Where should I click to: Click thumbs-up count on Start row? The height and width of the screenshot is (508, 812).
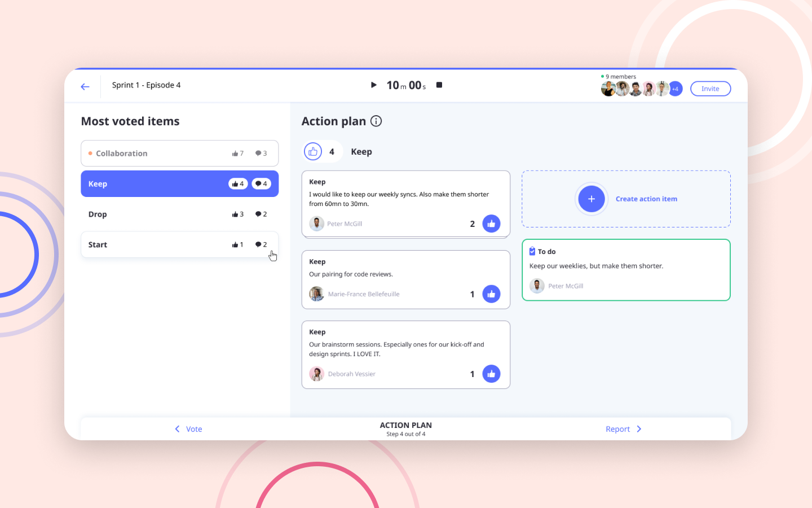tap(237, 244)
